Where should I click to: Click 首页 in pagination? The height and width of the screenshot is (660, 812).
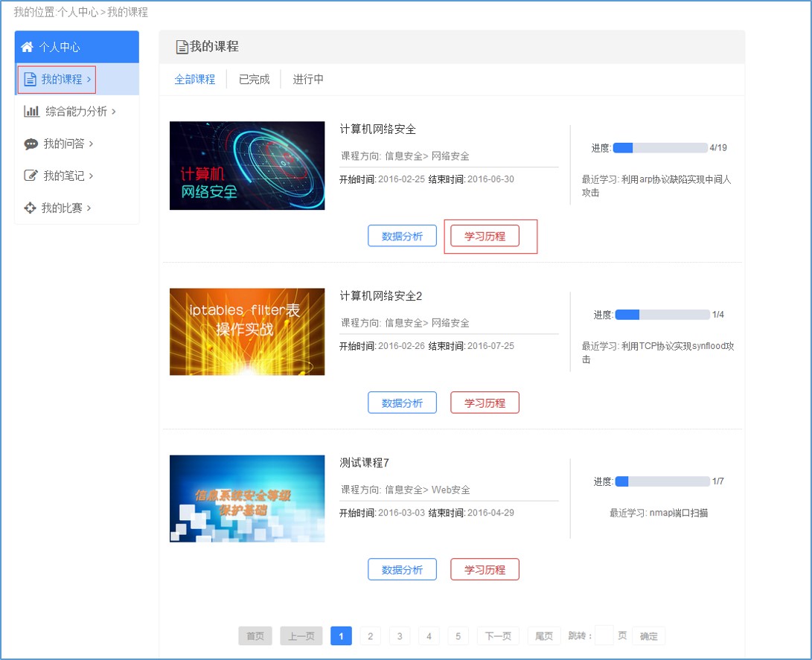tap(255, 635)
